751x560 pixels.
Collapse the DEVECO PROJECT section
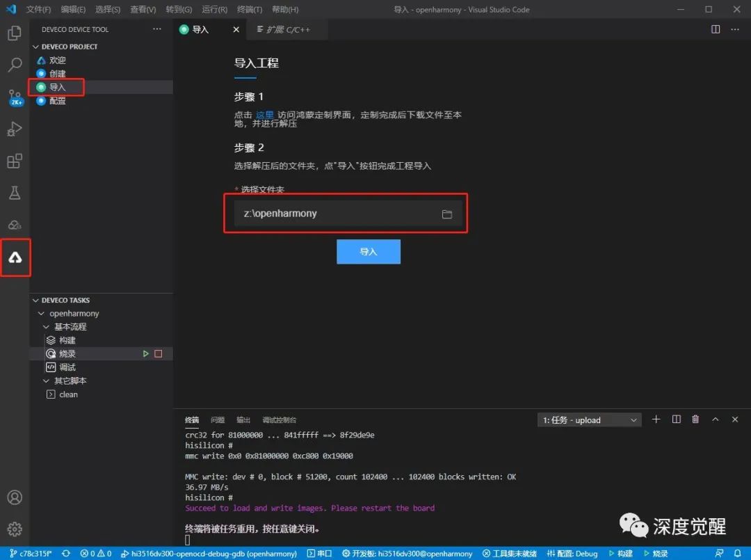(x=35, y=47)
